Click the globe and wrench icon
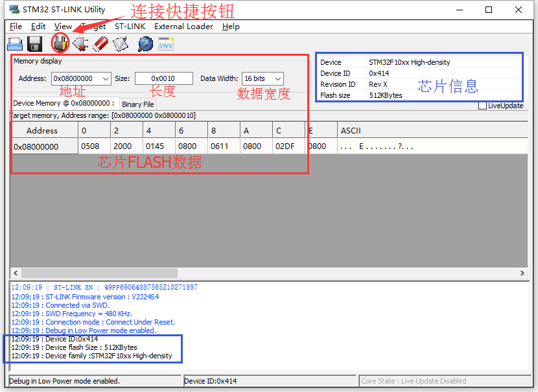Viewport: 538px width, 392px height. coord(145,44)
